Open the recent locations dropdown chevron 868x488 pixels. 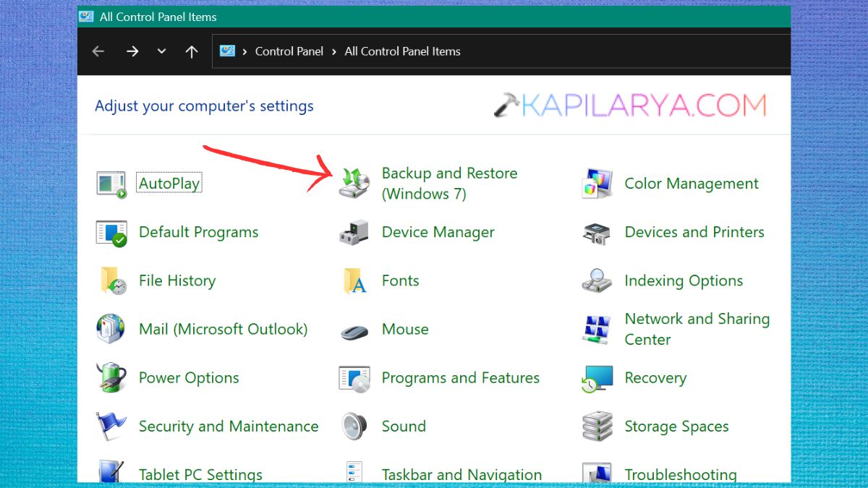click(x=161, y=51)
